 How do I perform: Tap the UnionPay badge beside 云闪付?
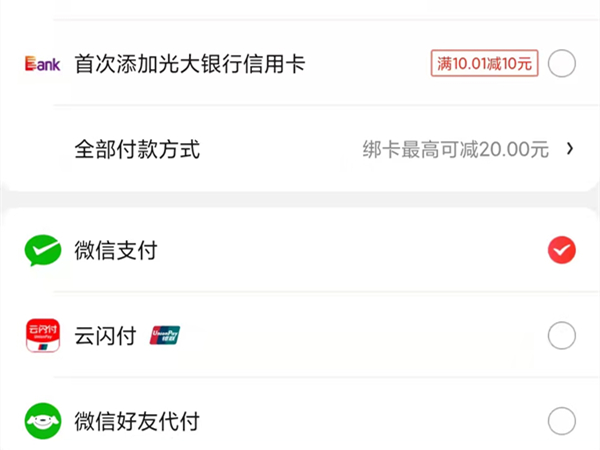pyautogui.click(x=165, y=335)
